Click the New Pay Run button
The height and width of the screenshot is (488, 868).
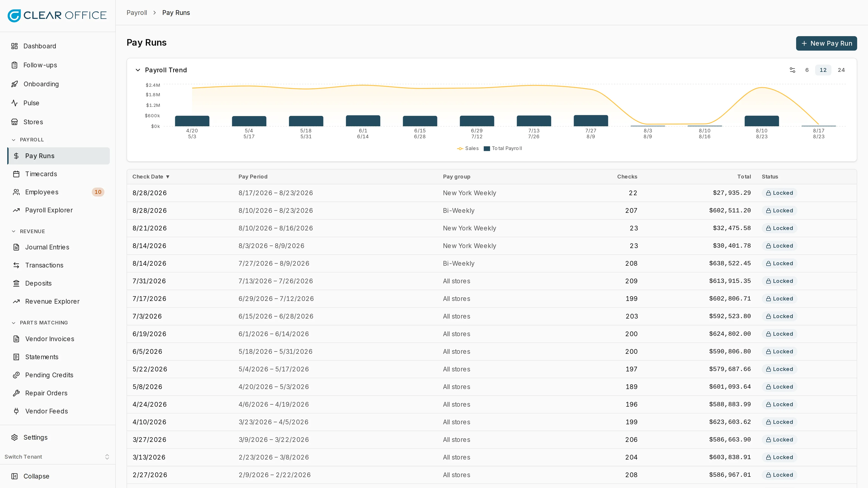(826, 43)
